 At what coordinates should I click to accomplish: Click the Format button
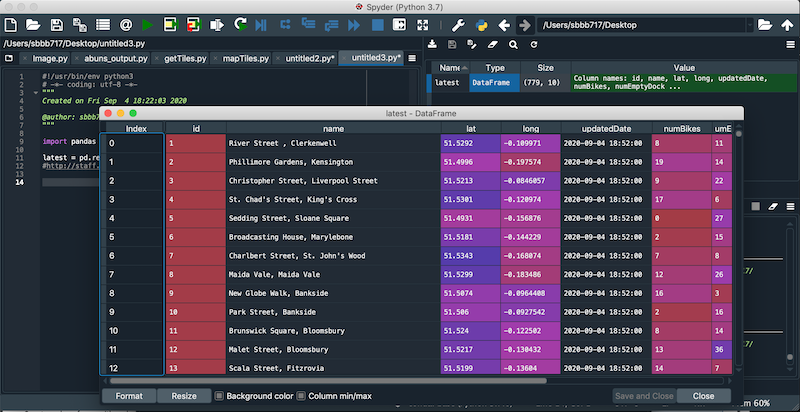(x=129, y=396)
